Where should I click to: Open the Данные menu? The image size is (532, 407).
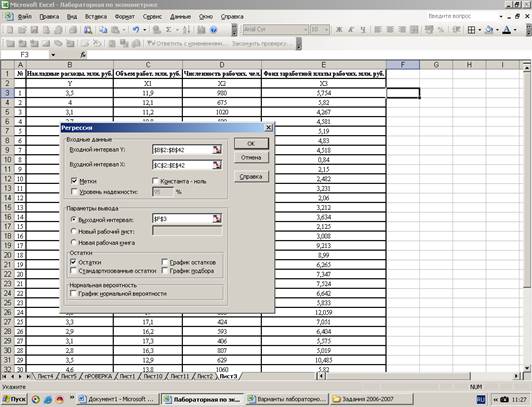point(180,16)
